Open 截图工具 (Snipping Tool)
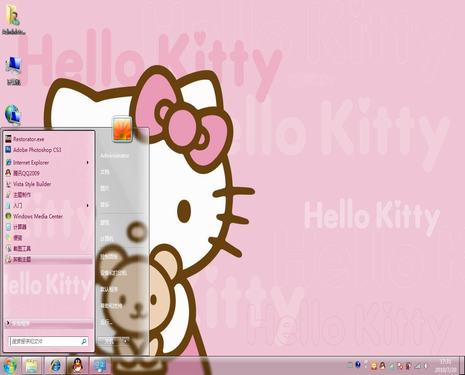This screenshot has width=465, height=375. click(x=48, y=249)
